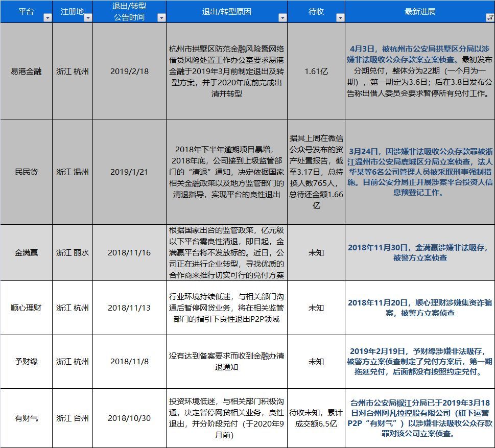Screen dimensions: 495x448
Task: Select the progress cell starting 台州市公安局椒江分局
Action: click(x=420, y=418)
